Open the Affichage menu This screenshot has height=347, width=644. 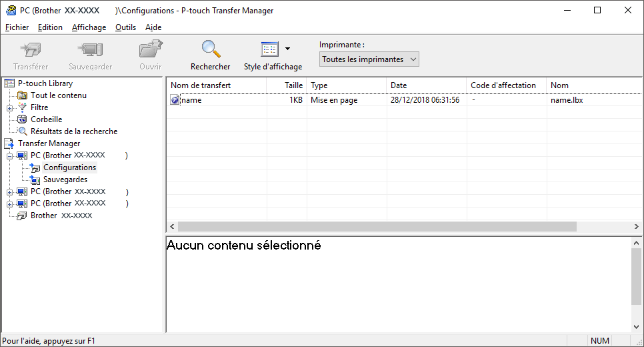click(x=89, y=27)
